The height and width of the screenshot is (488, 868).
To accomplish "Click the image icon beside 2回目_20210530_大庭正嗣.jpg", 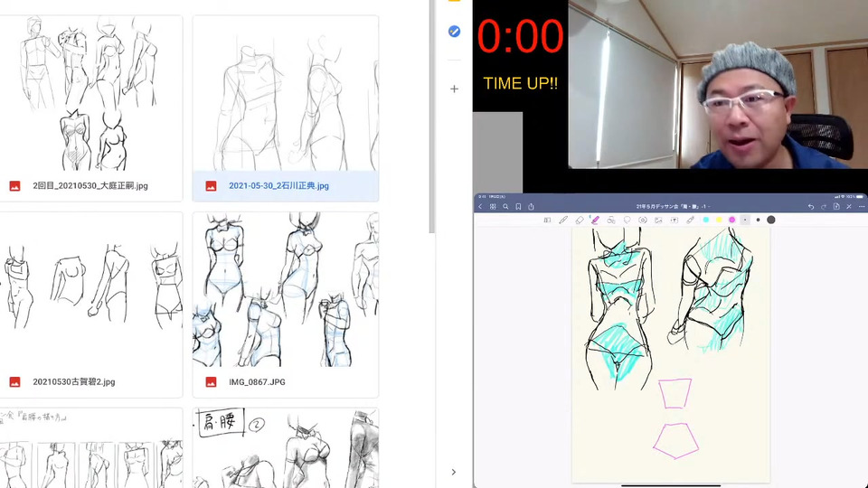I will coord(15,186).
